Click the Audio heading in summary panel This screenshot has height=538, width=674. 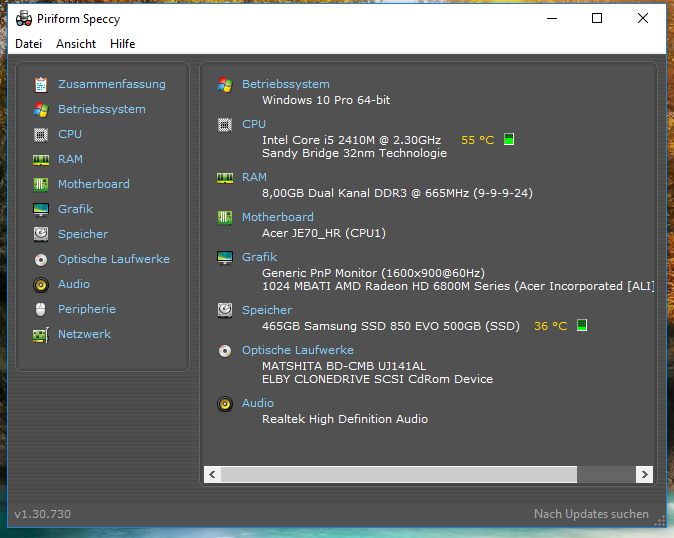coord(258,403)
